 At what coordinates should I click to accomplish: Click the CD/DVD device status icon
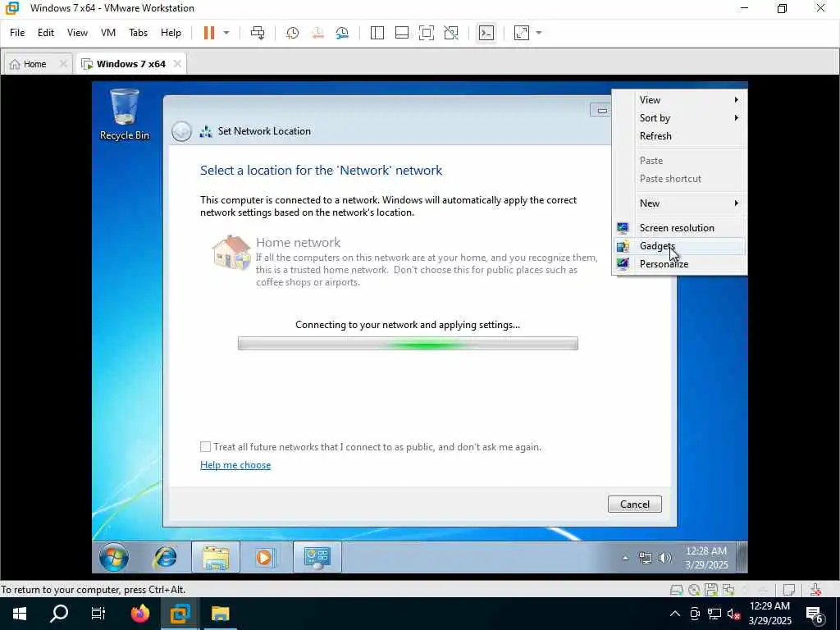tap(694, 590)
